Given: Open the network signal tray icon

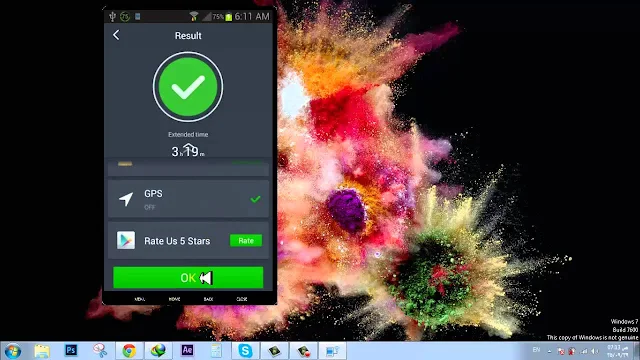Looking at the screenshot, I should click(584, 351).
